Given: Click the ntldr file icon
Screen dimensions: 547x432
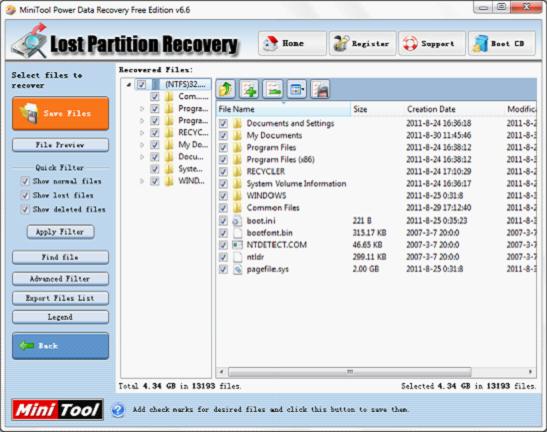Looking at the screenshot, I should [x=237, y=257].
